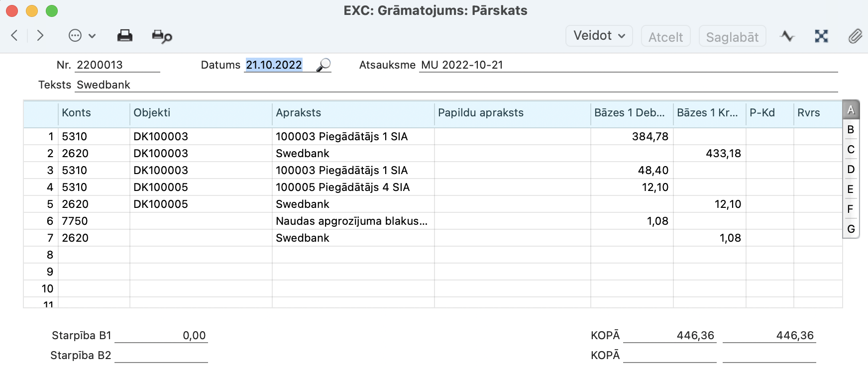Click the print icon

coord(124,36)
